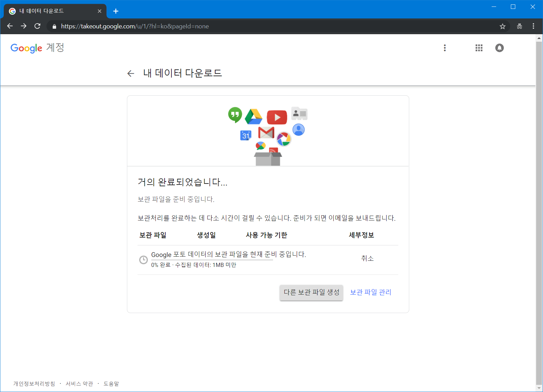This screenshot has height=392, width=543.
Task: Click the back arrow next to 내 데이터 다운로드
Action: [x=130, y=73]
